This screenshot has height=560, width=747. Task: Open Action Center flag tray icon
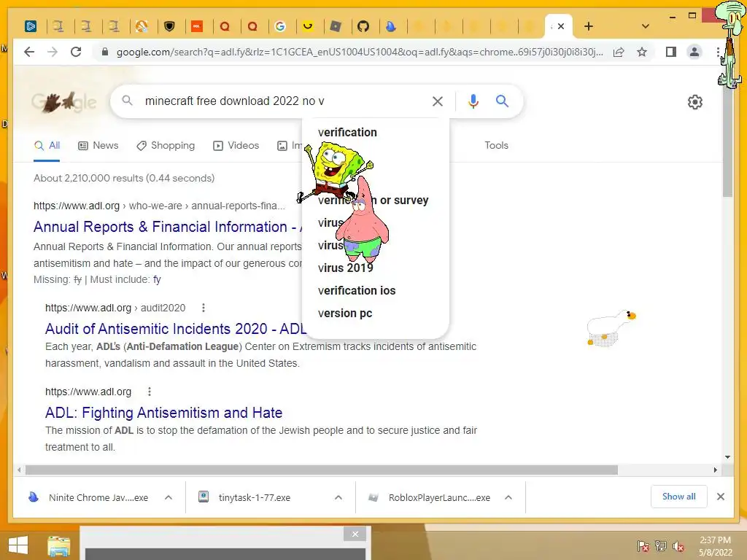[x=643, y=546]
